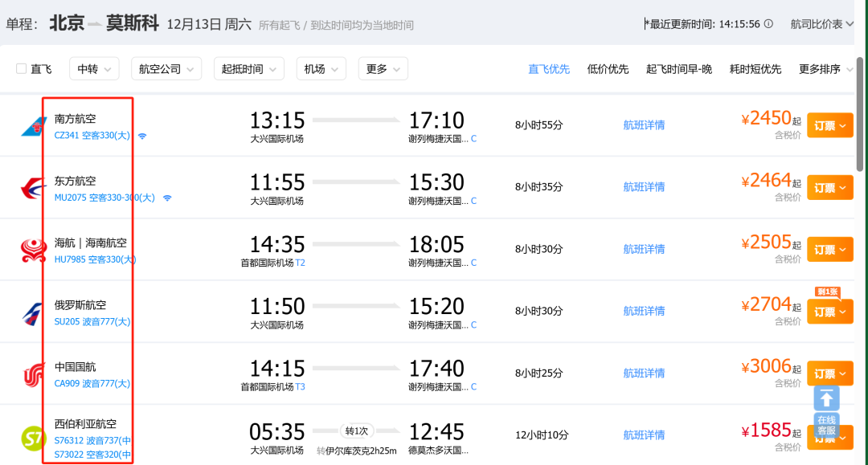The width and height of the screenshot is (868, 465).
Task: Click the China Eastern Airlines logo
Action: (33, 188)
